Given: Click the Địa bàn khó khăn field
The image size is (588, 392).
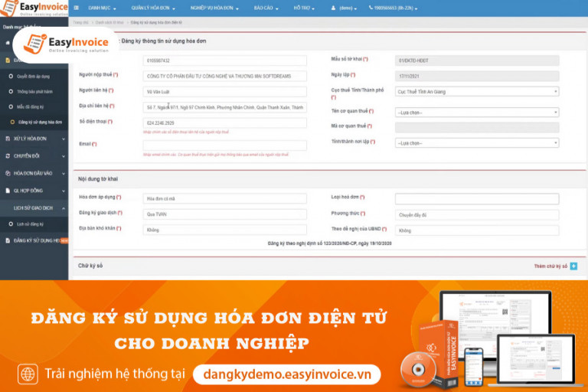Looking at the screenshot, I should click(224, 230).
